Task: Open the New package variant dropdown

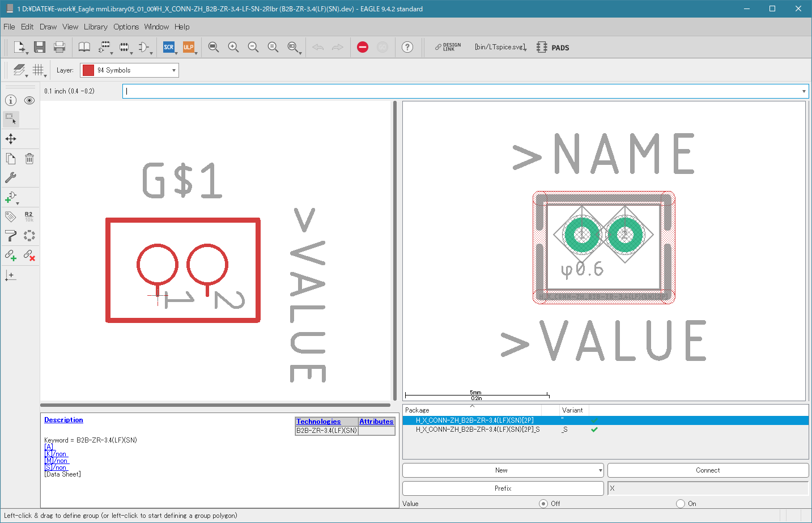Action: 503,470
